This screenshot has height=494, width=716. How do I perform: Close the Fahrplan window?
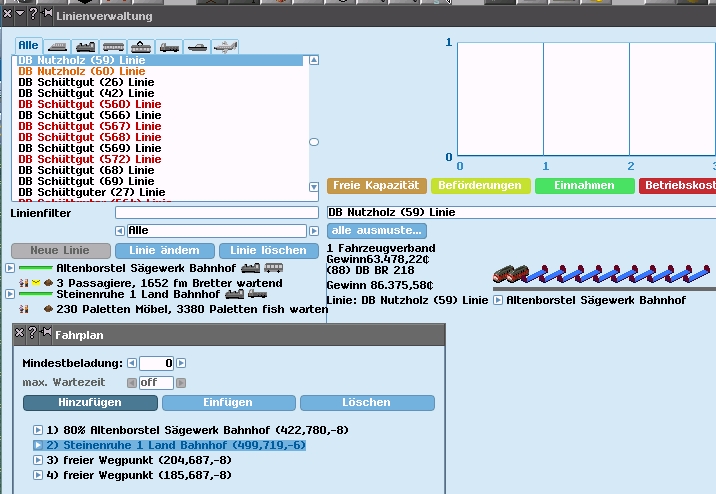click(x=19, y=332)
